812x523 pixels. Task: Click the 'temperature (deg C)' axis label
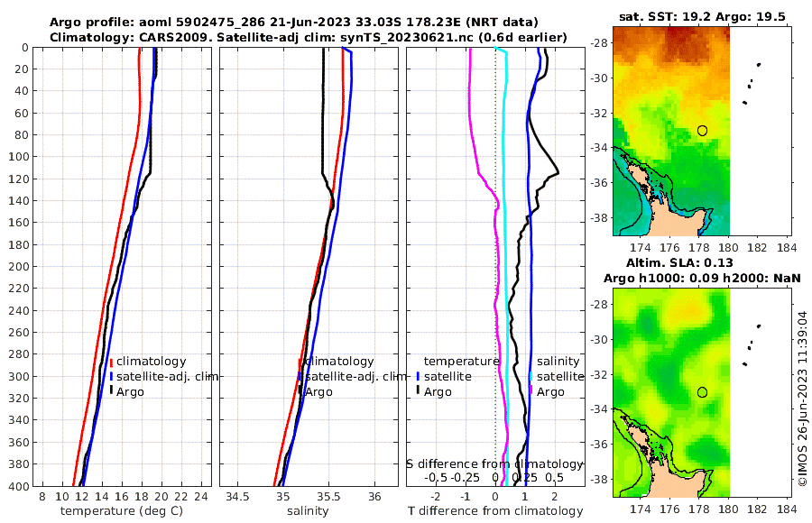point(122,511)
